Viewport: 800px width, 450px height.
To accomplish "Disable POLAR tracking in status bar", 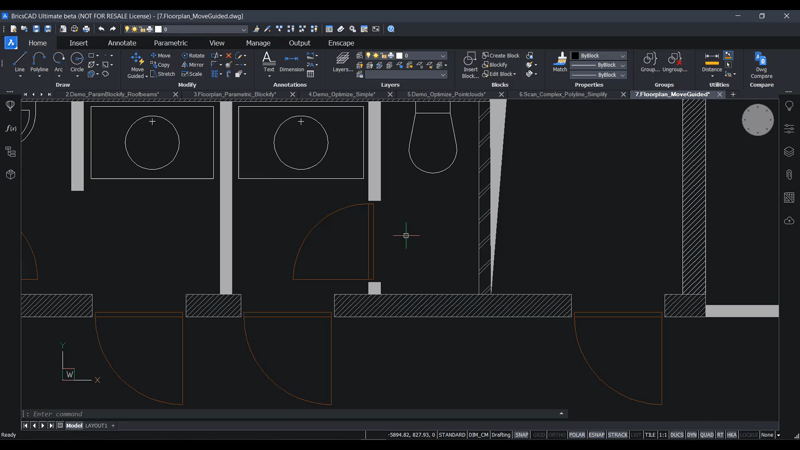I will click(577, 435).
